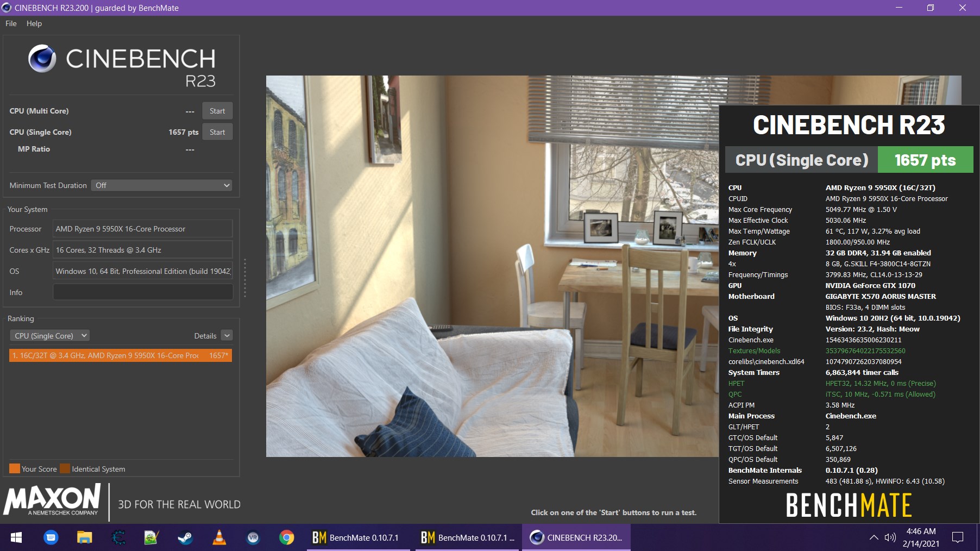Click the Cores x GHz field
980x551 pixels.
(x=143, y=250)
